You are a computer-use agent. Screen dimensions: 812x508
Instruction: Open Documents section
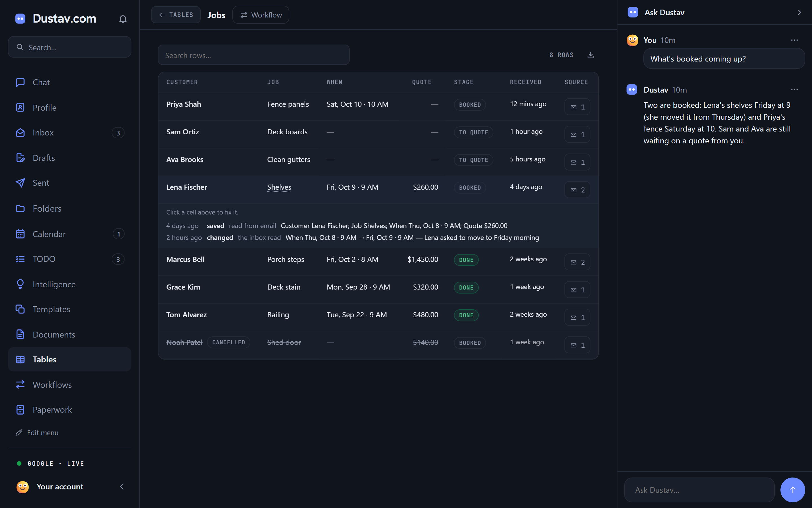click(x=69, y=335)
